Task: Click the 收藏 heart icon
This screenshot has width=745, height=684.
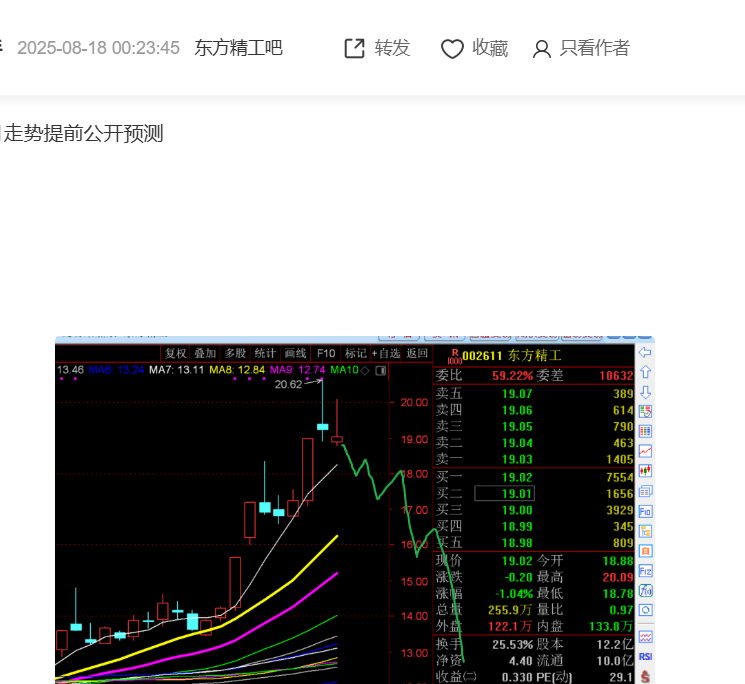Action: tap(452, 49)
